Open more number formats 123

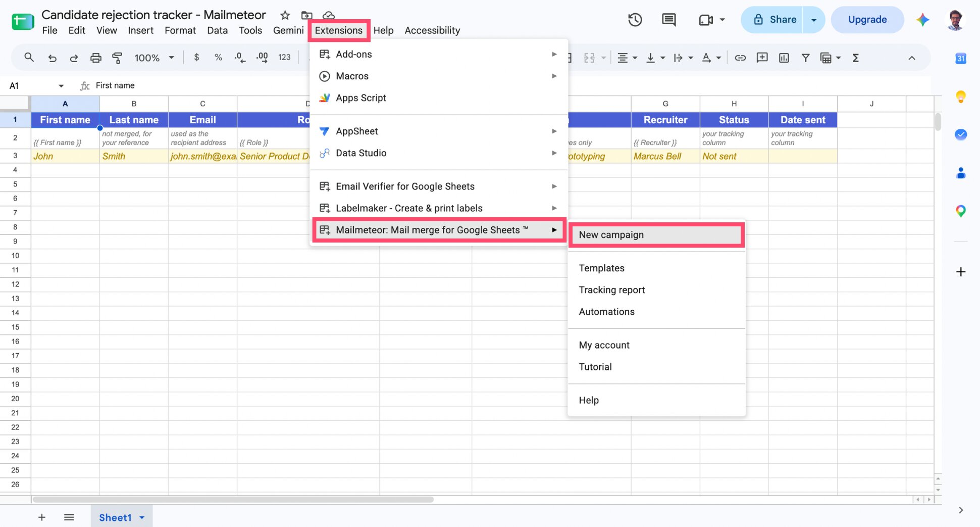point(284,58)
